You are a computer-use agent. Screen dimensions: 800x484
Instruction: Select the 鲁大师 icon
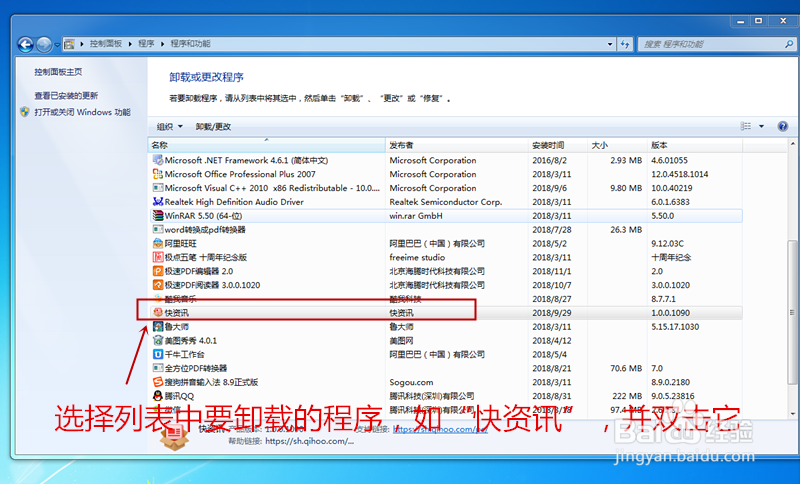[158, 326]
